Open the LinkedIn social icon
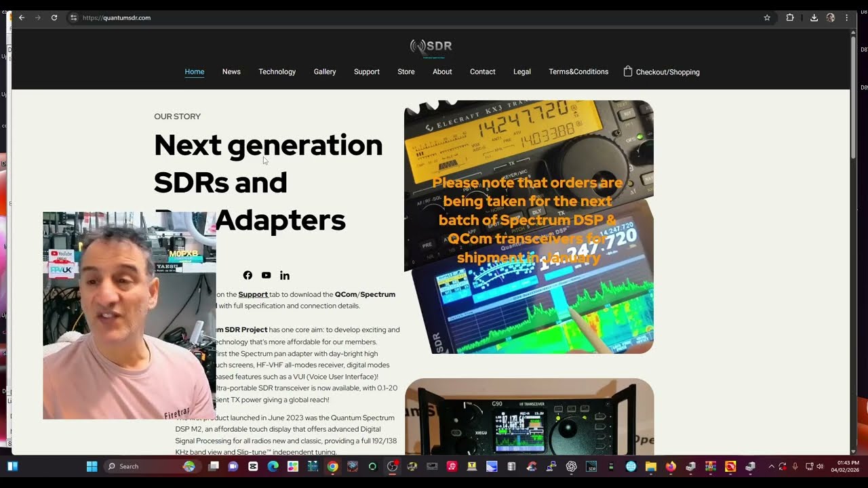Screen dimensions: 868x488 (x=285, y=275)
